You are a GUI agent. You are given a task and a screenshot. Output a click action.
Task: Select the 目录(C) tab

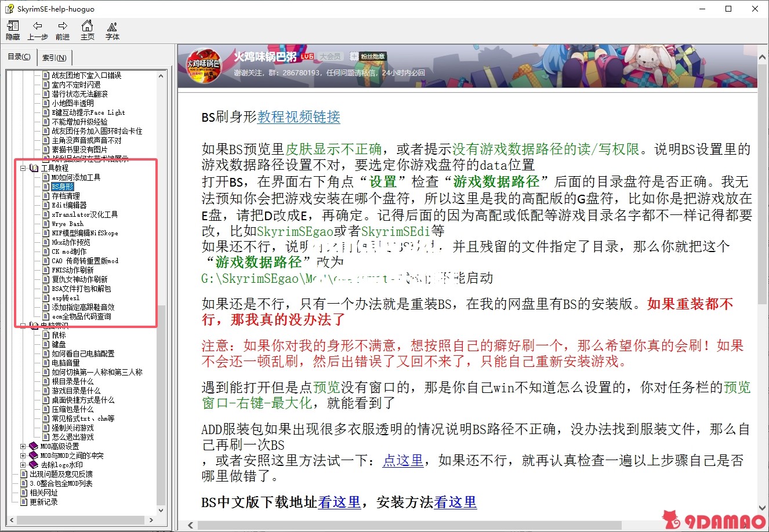coord(20,57)
